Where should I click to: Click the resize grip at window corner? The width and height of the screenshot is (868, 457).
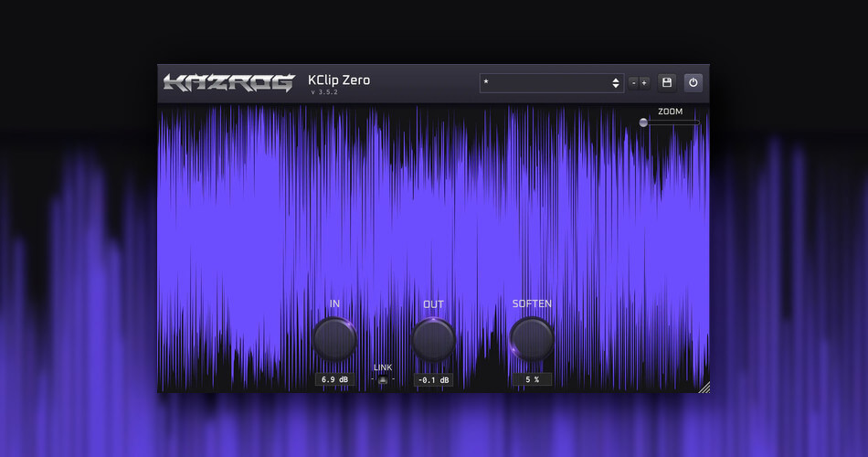click(704, 387)
